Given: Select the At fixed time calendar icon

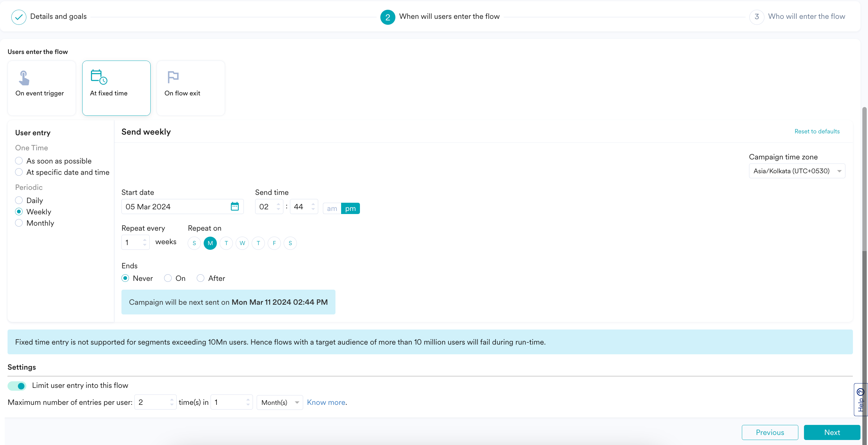Looking at the screenshot, I should click(x=99, y=77).
